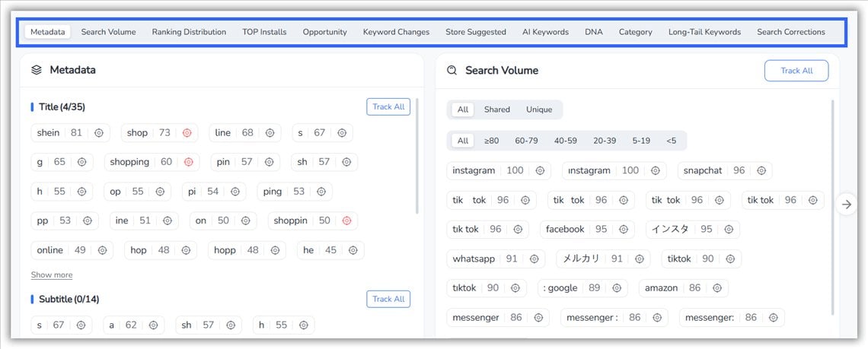Toggle the red track icon beside shoppin 50
Image resolution: width=868 pixels, height=349 pixels.
click(346, 221)
